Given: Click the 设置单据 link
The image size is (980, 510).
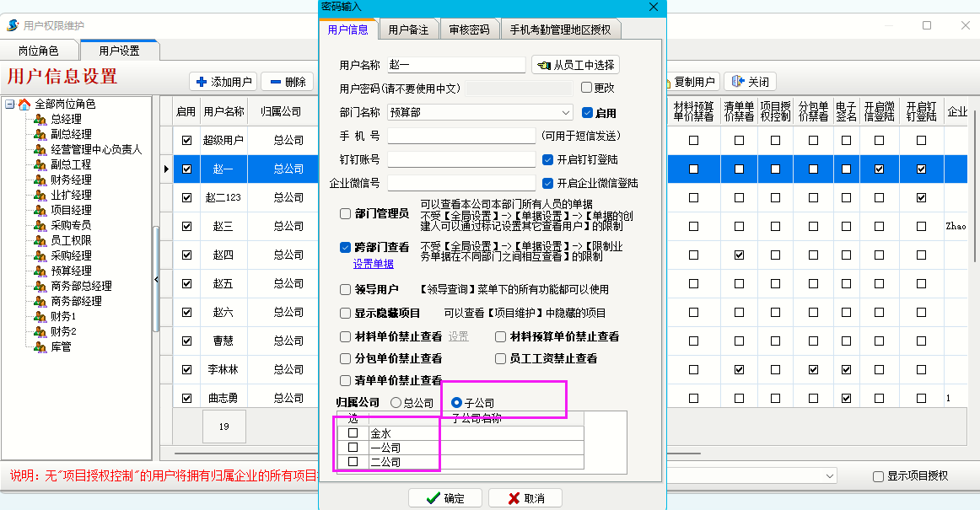Looking at the screenshot, I should click(x=373, y=264).
